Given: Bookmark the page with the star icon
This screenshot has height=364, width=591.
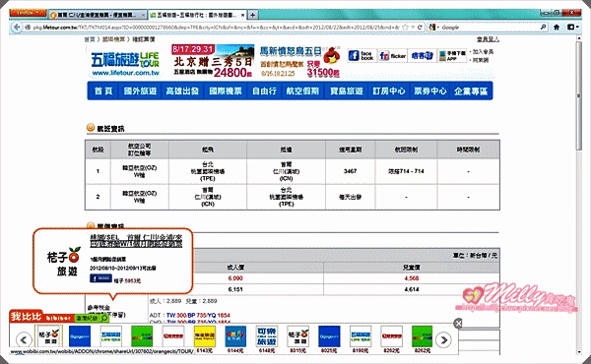Looking at the screenshot, I should click(405, 28).
